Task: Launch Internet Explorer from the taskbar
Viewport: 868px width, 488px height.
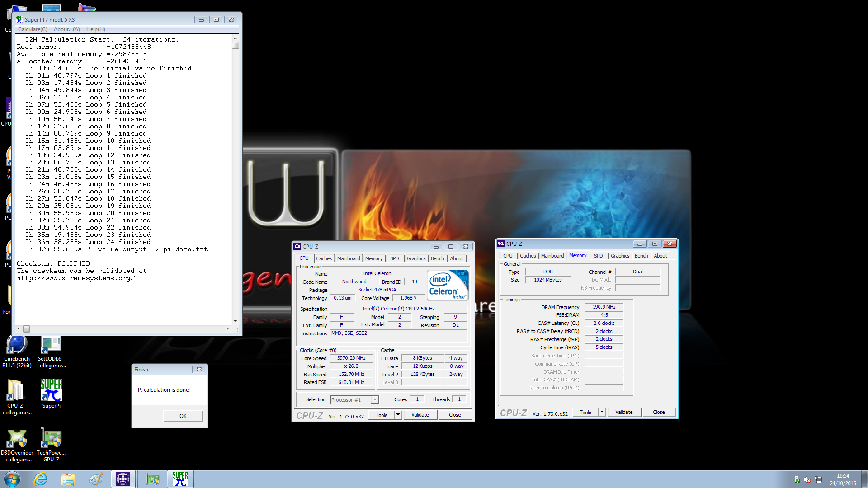Action: (41, 479)
